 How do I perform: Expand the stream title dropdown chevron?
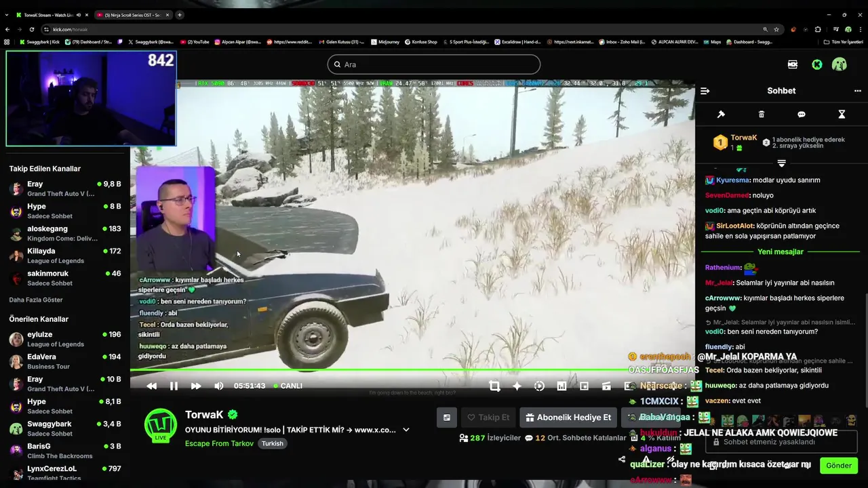406,430
